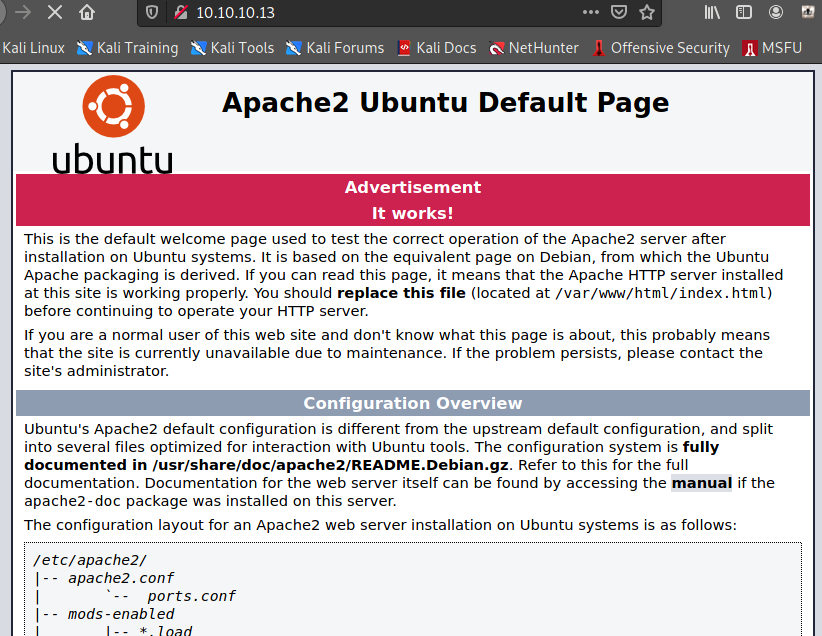Image resolution: width=822 pixels, height=636 pixels.
Task: Click the Configuration Overview section header
Action: click(413, 403)
